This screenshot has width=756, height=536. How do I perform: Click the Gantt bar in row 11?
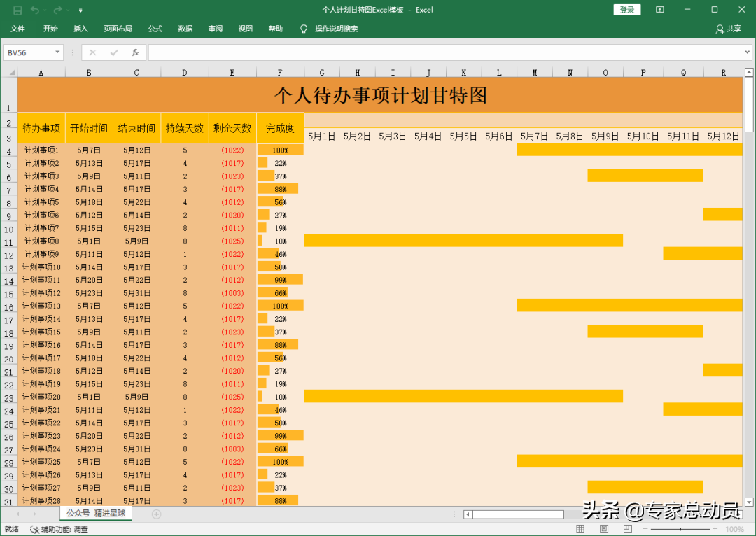(x=463, y=240)
